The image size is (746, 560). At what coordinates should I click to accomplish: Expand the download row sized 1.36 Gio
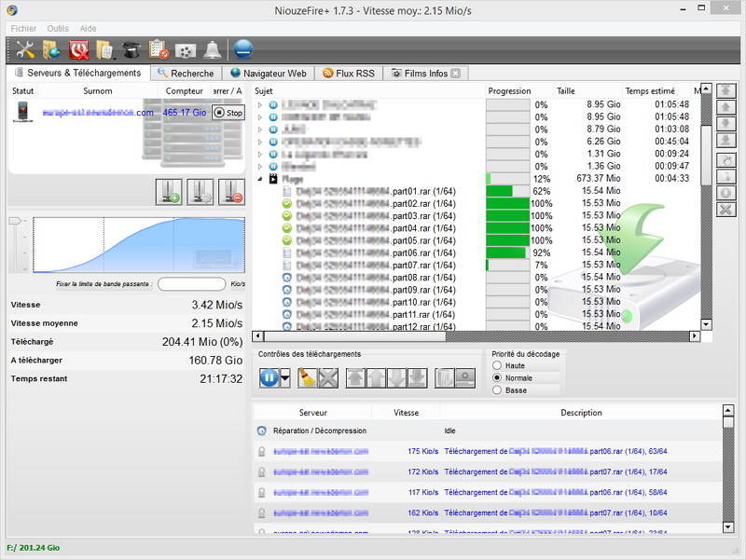pos(260,167)
